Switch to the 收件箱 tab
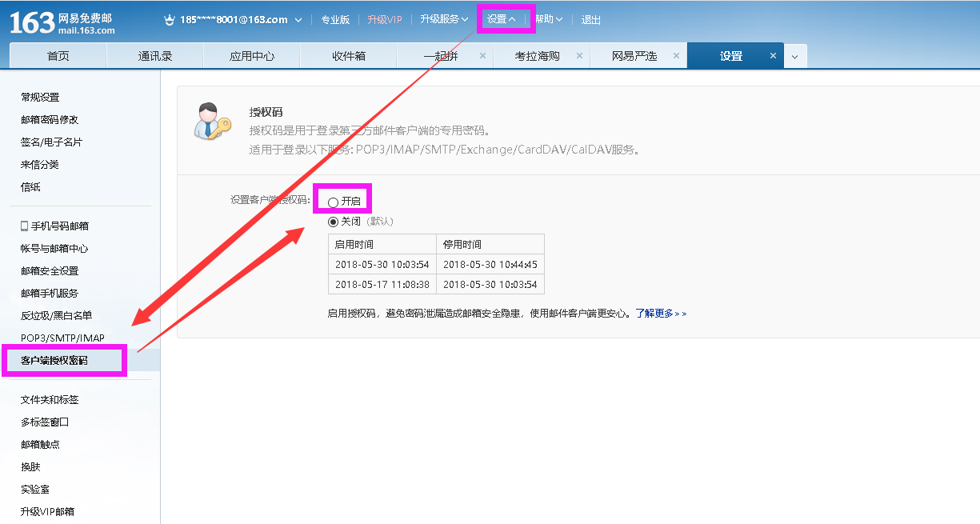Image resolution: width=980 pixels, height=524 pixels. (349, 56)
